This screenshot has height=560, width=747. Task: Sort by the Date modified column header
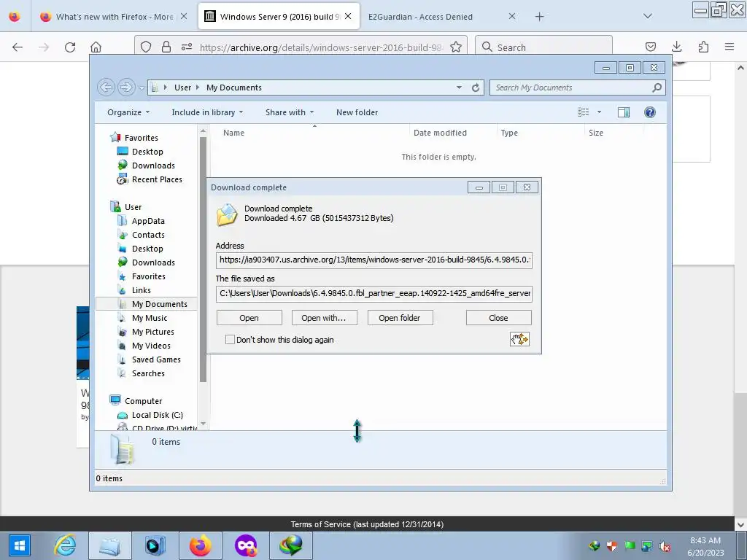[440, 133]
